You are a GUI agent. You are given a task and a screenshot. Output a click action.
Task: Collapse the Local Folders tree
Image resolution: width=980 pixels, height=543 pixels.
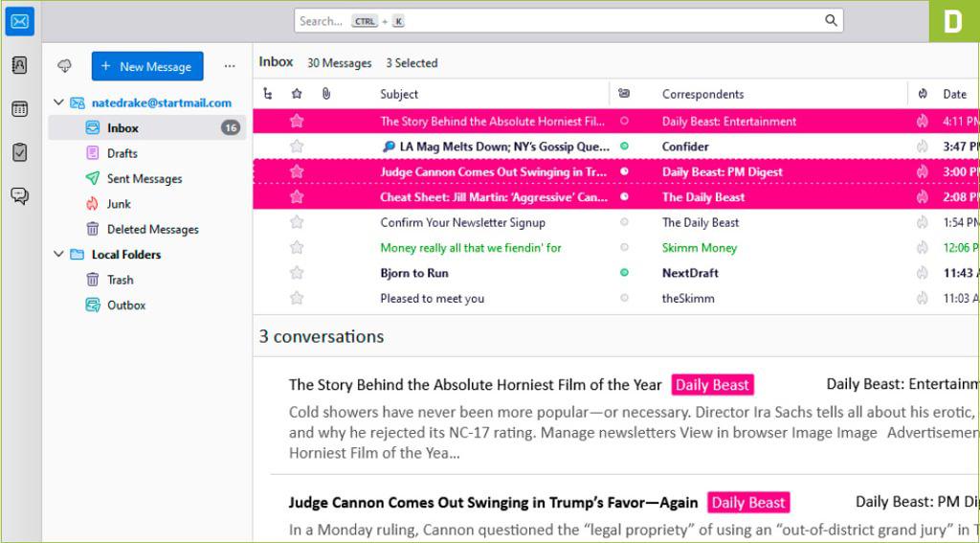click(58, 254)
